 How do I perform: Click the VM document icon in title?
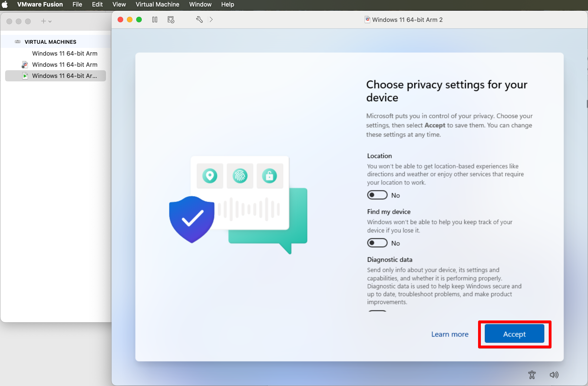tap(367, 20)
